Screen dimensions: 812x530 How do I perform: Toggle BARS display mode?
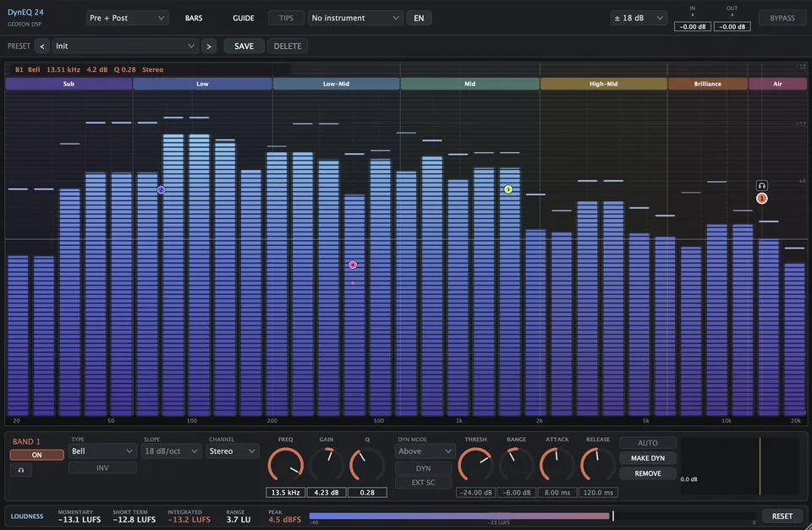tap(194, 18)
